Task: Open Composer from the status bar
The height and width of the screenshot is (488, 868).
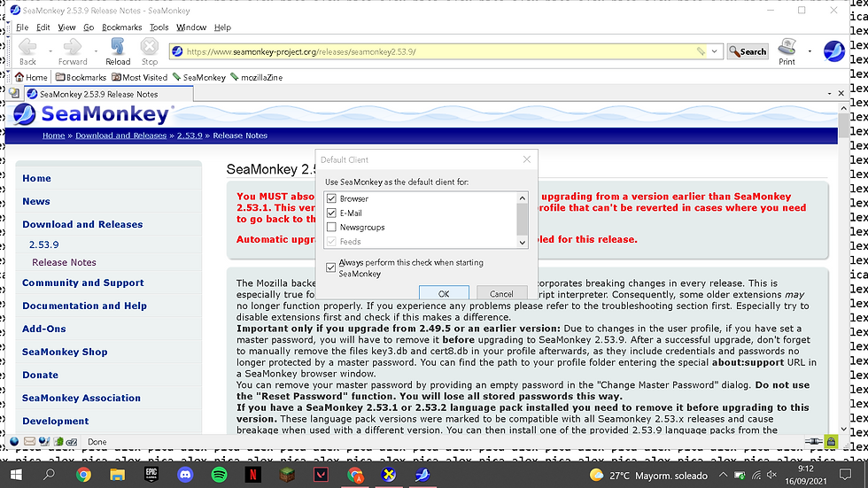Action: (43, 442)
